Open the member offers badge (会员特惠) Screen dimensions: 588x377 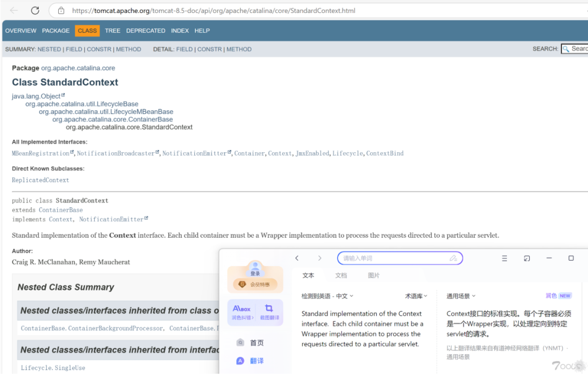(255, 285)
